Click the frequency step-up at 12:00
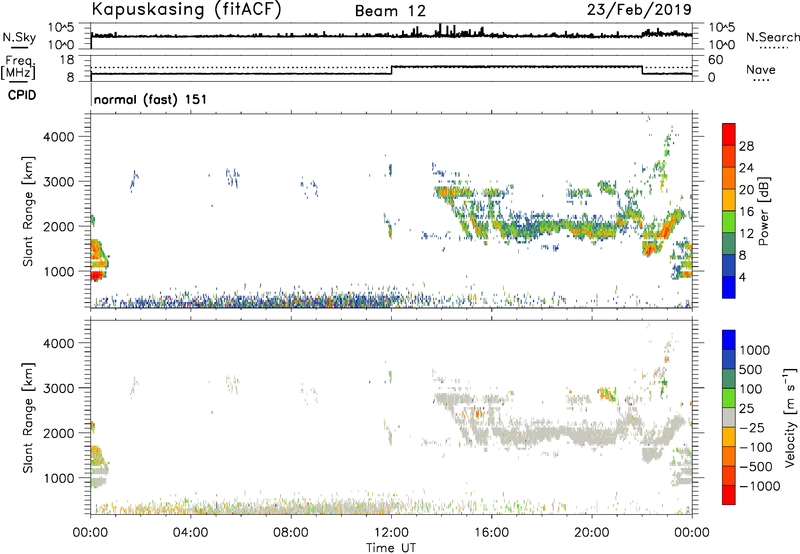Image resolution: width=800 pixels, height=554 pixels. click(x=391, y=70)
